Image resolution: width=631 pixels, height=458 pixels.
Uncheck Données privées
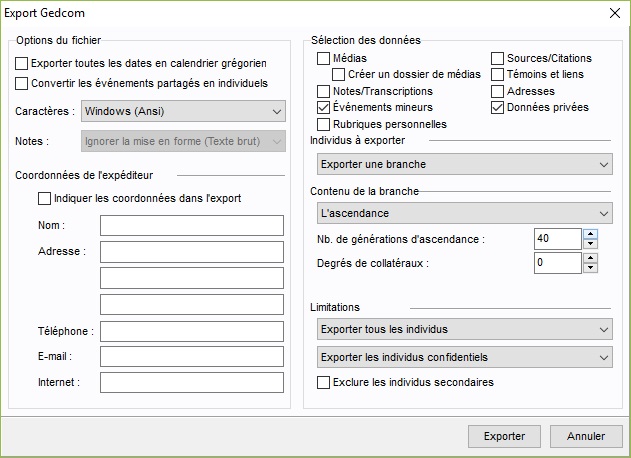(x=497, y=107)
